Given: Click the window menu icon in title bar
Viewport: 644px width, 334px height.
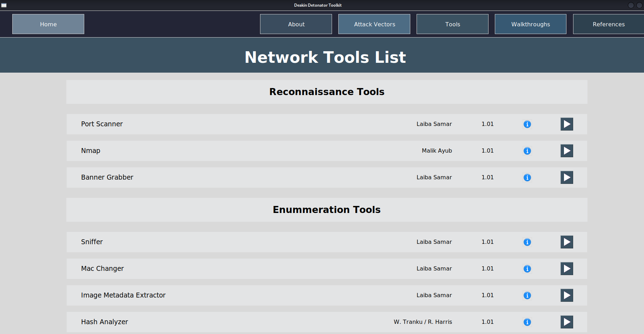Looking at the screenshot, I should pyautogui.click(x=4, y=5).
